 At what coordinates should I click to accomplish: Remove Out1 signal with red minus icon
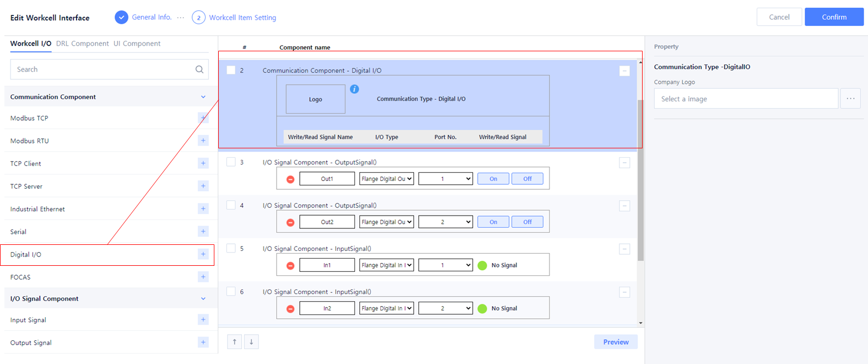(x=290, y=179)
